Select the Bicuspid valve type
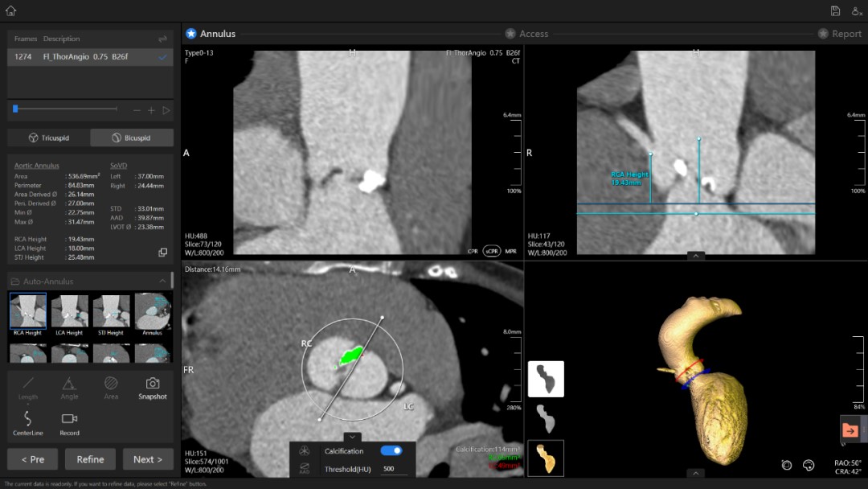The height and width of the screenshot is (489, 868). [132, 138]
